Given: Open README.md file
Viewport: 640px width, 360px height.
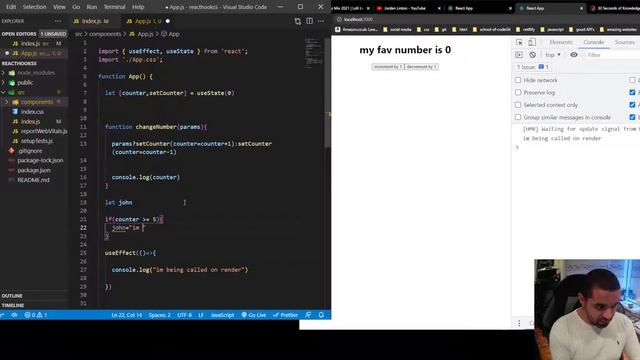Looking at the screenshot, I should 33,180.
